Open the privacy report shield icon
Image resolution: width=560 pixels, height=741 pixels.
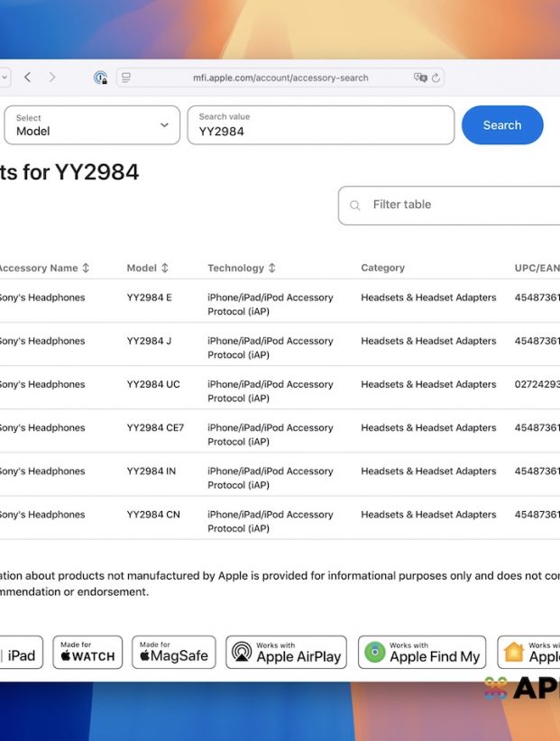pyautogui.click(x=100, y=78)
